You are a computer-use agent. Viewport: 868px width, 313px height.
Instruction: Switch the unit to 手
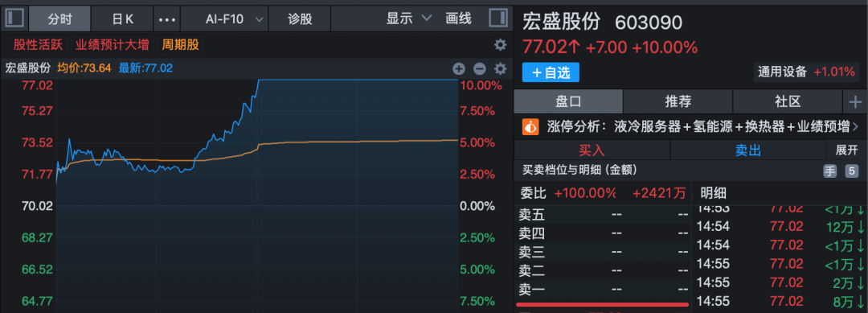tap(829, 171)
